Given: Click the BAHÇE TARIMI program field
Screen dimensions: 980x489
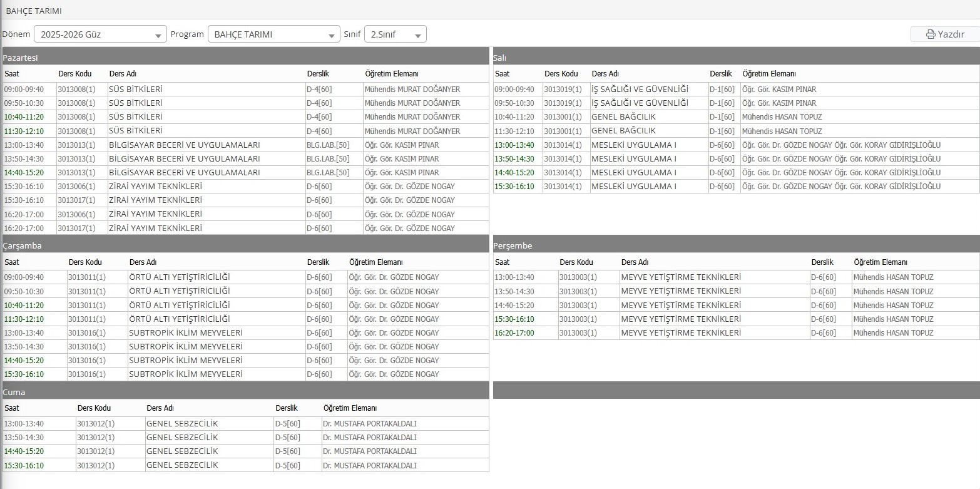Looking at the screenshot, I should [274, 34].
